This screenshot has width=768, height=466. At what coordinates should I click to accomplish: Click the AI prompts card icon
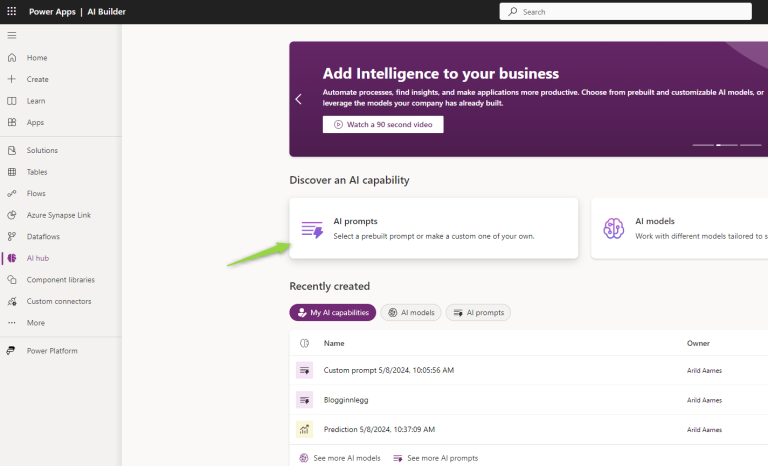[x=312, y=229]
